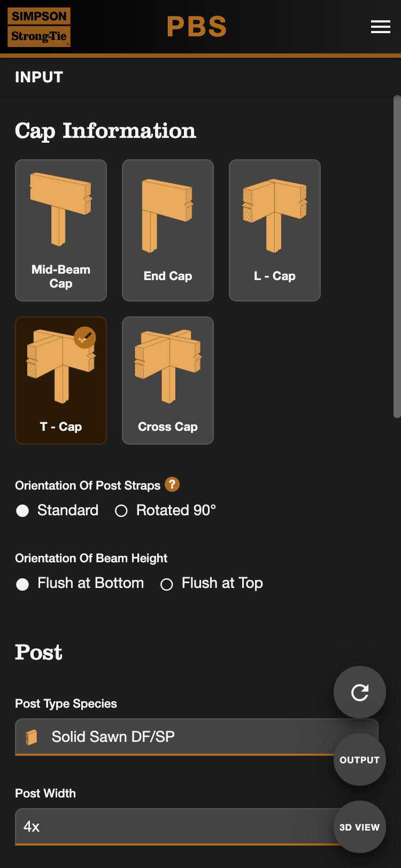This screenshot has height=868, width=401.
Task: Select Rotated 90° strap orientation
Action: [121, 510]
